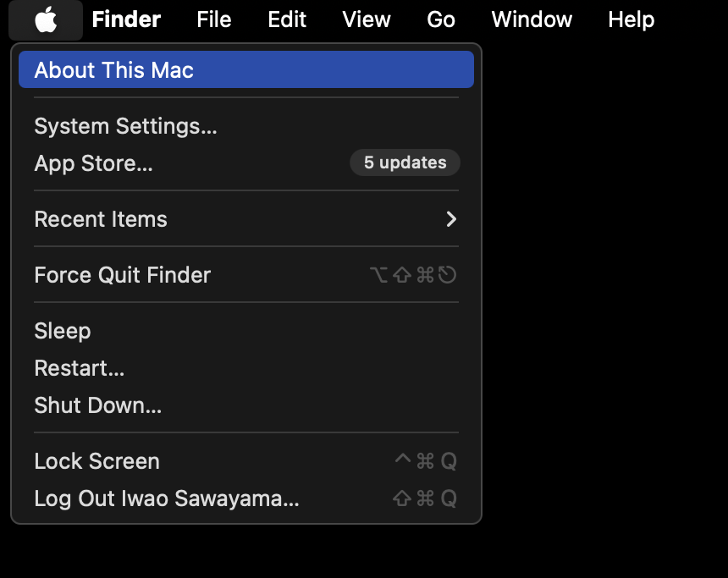Open the Window menu
Viewport: 728px width, 578px height.
[532, 19]
